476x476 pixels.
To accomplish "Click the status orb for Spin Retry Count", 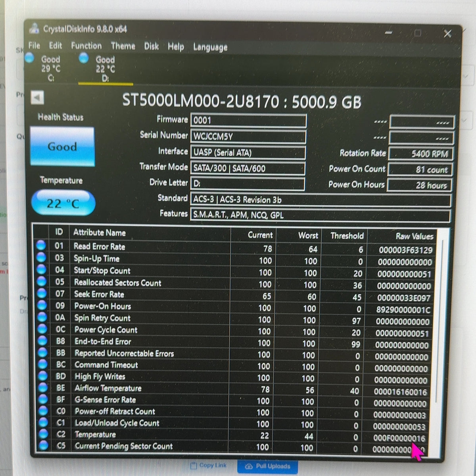I will point(42,317).
